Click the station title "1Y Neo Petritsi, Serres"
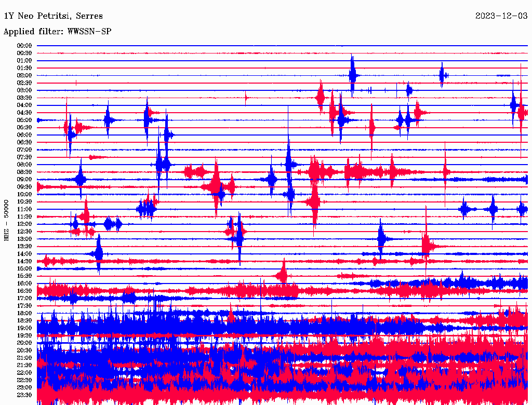Viewport: 532px width, 405px height. click(53, 16)
